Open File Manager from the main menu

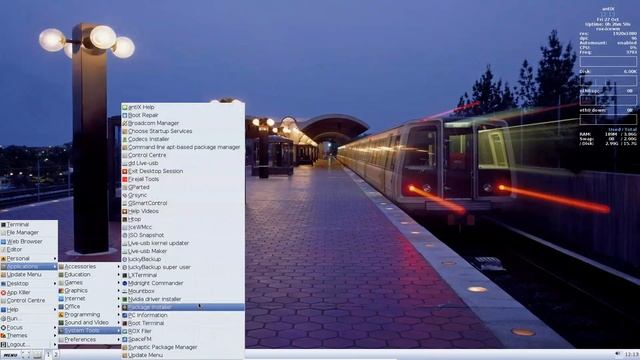29,233
